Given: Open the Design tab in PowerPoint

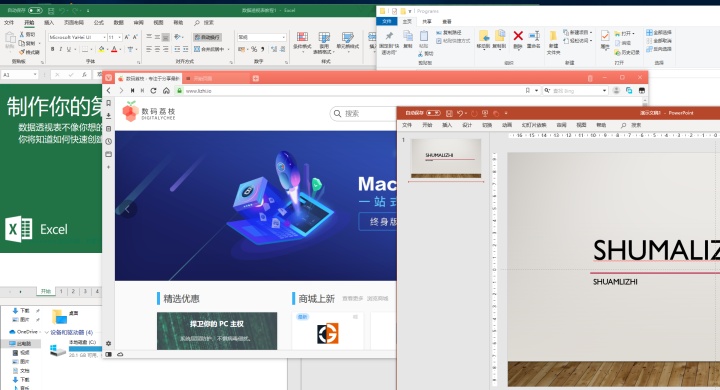Looking at the screenshot, I should pyautogui.click(x=467, y=125).
